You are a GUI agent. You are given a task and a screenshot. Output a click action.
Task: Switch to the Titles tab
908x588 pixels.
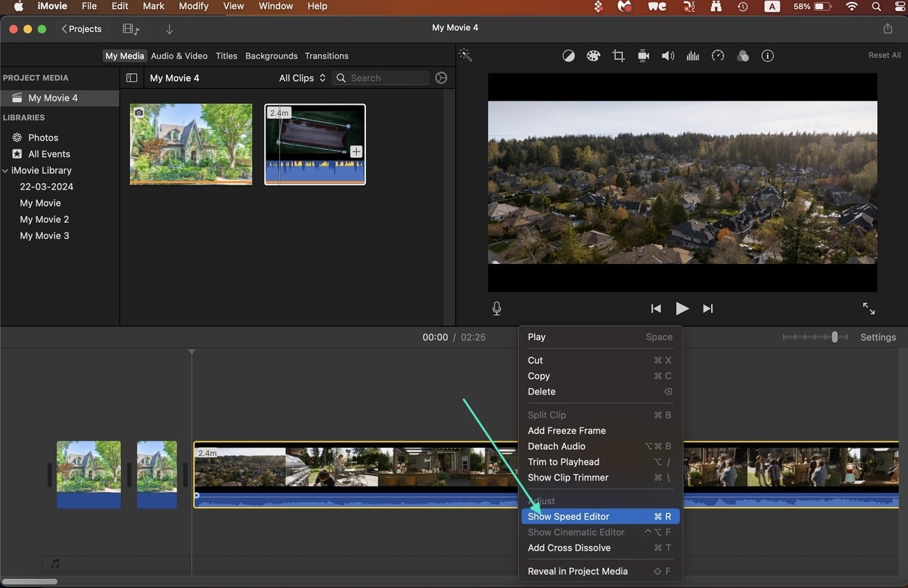point(226,56)
